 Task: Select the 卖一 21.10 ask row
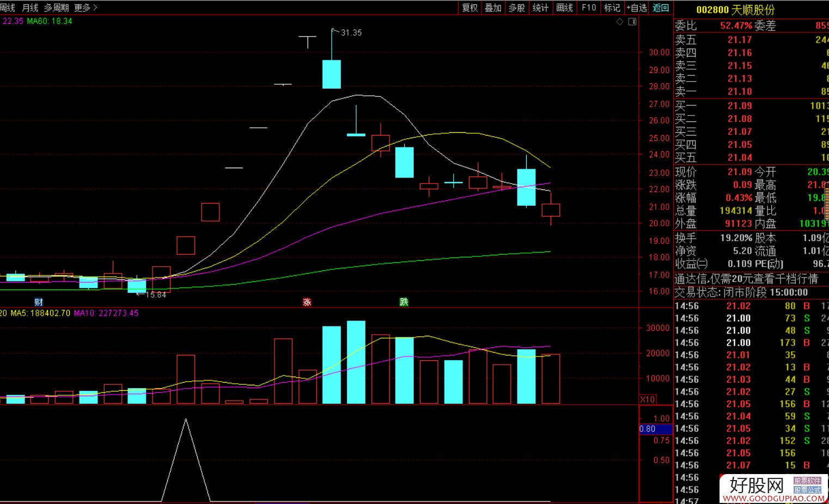click(751, 92)
